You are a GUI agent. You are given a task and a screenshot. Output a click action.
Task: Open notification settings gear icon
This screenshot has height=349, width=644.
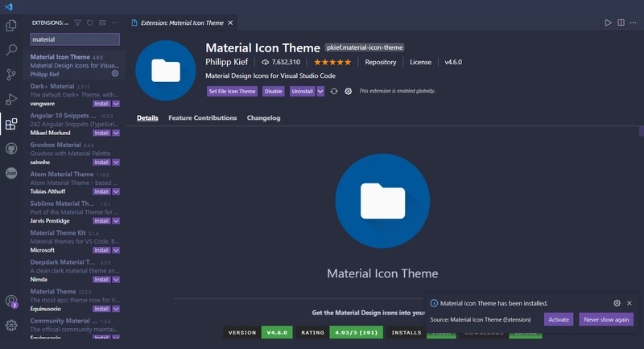[617, 303]
